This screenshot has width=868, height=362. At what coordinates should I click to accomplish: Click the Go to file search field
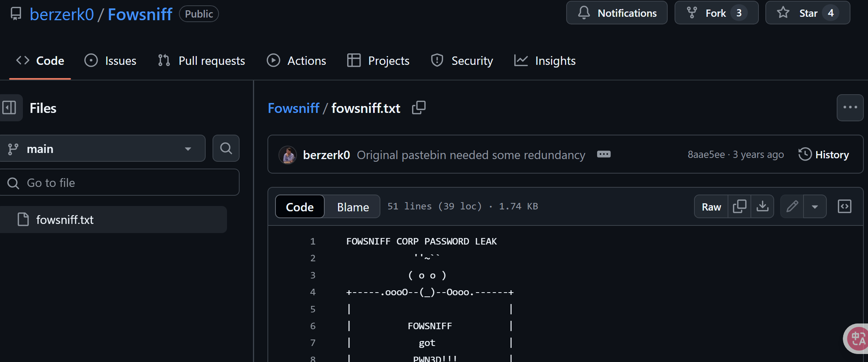coord(120,183)
